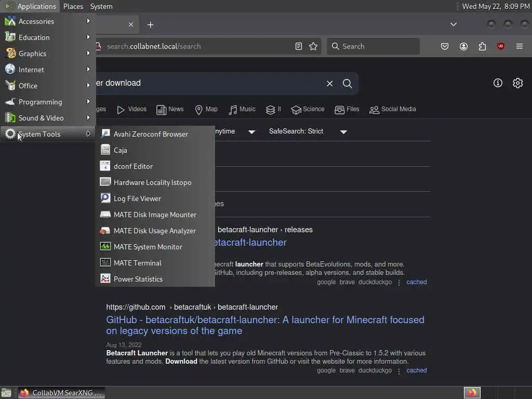The height and width of the screenshot is (399, 532).
Task: Open the Office submenu
Action: pyautogui.click(x=48, y=86)
